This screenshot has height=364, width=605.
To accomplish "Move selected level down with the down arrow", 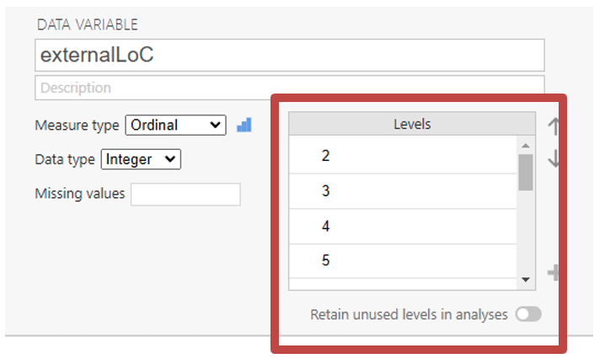I will coord(554,158).
